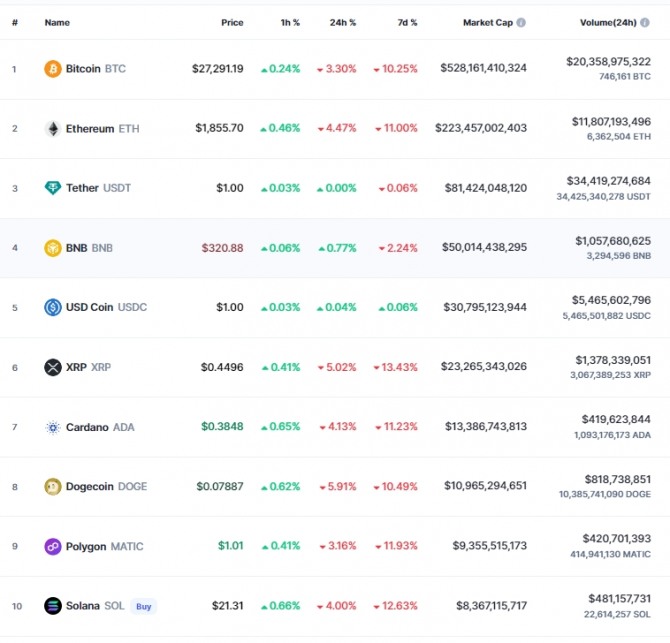This screenshot has height=643, width=670.
Task: Open the Volume(24h) info tooltip icon
Action: (645, 23)
